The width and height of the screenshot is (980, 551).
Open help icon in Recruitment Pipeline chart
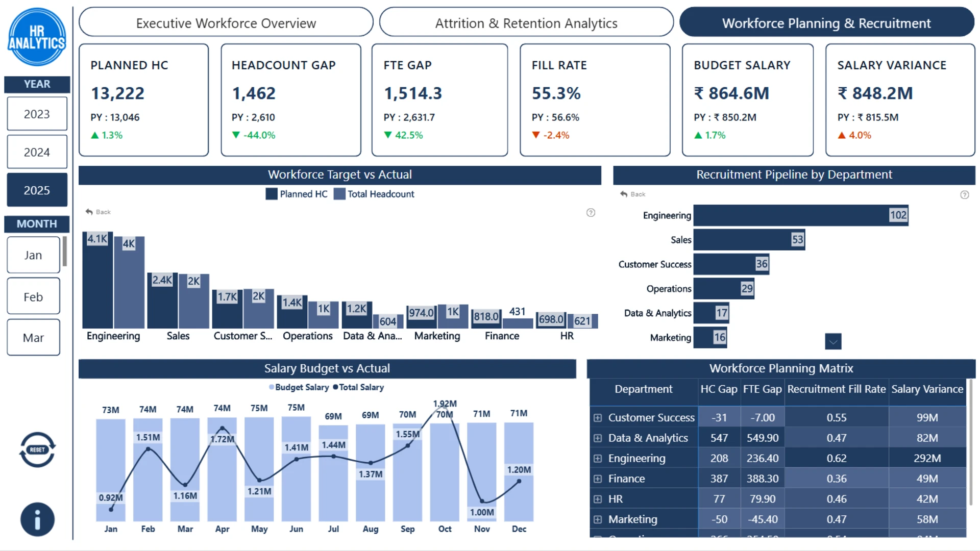[964, 194]
